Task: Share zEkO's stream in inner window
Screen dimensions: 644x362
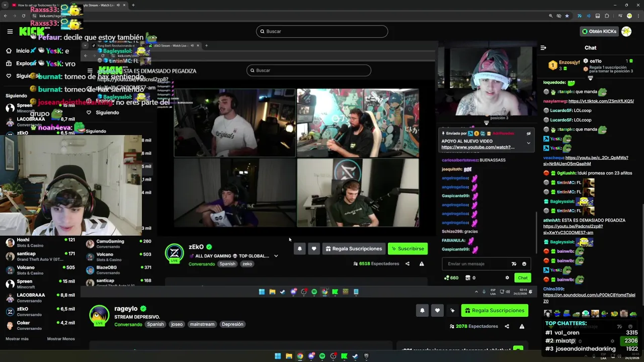Action: coord(408,263)
